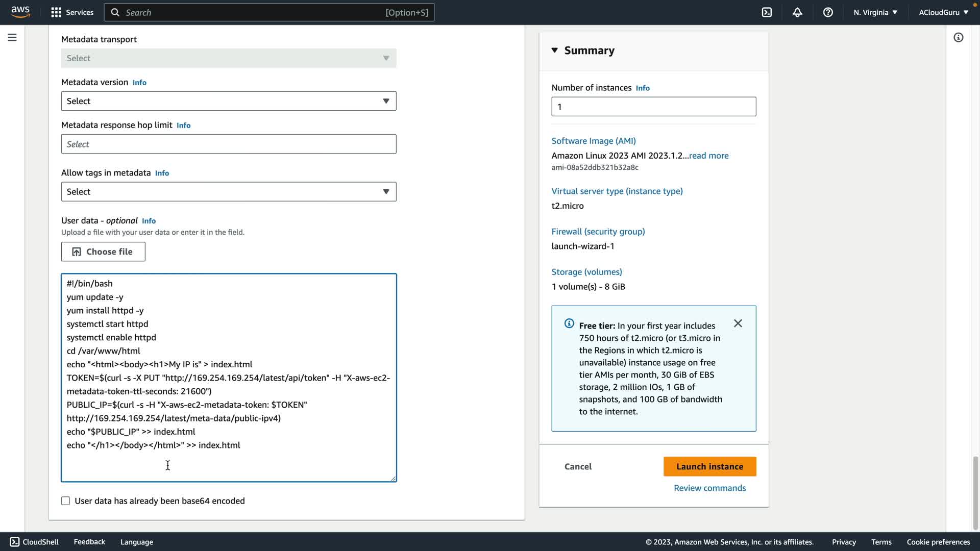Open AWS home via logo
This screenshot has height=551, width=980.
coord(20,12)
